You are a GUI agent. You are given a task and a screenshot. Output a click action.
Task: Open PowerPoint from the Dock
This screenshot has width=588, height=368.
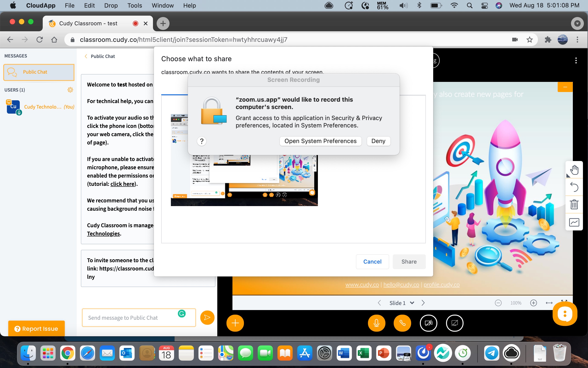coord(383,353)
